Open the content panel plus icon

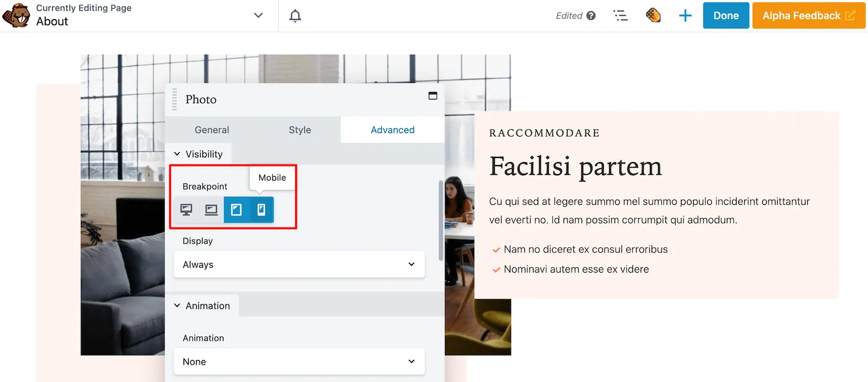coord(685,16)
